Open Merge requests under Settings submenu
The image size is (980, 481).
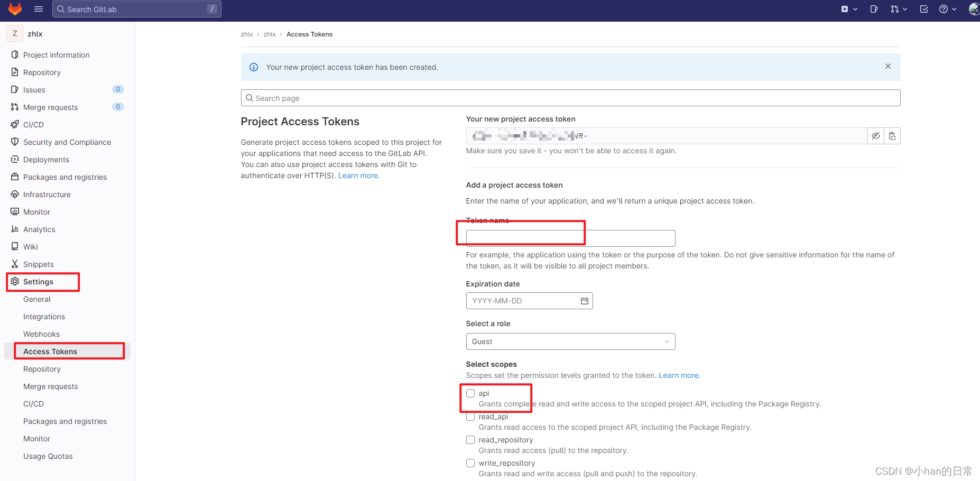point(51,386)
